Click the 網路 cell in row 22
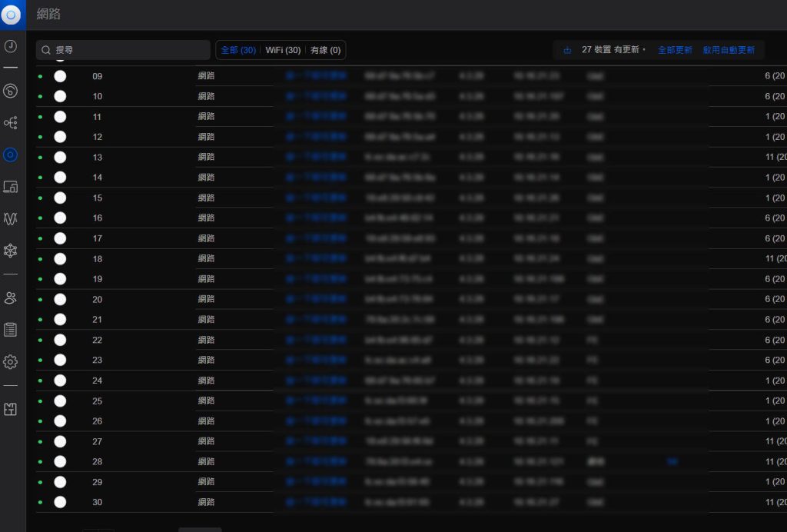787x532 pixels. [206, 340]
